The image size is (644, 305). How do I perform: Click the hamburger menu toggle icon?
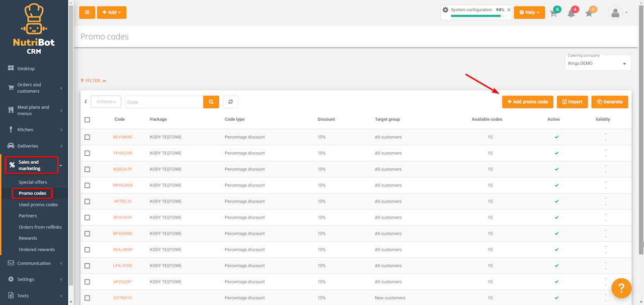point(87,13)
